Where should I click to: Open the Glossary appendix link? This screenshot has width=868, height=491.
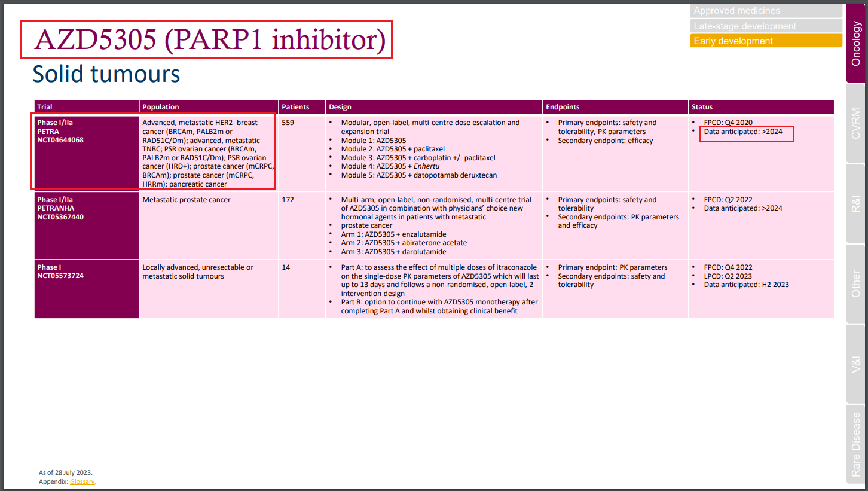pos(82,481)
